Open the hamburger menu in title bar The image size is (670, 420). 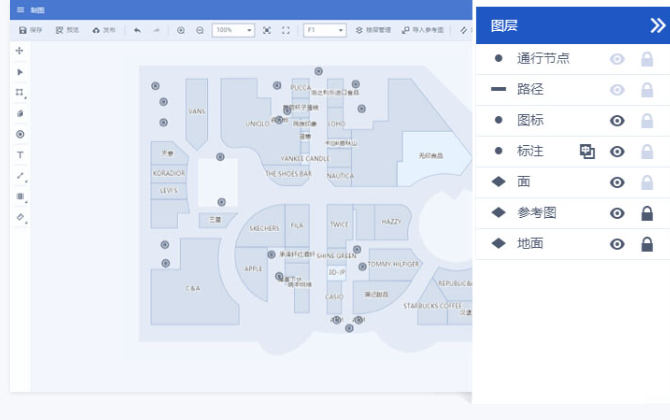pos(20,9)
